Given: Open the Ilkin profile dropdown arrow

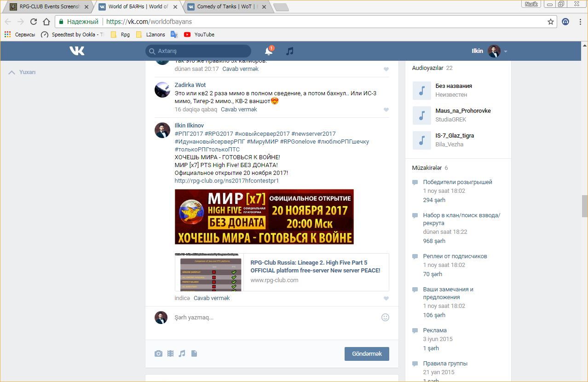Looking at the screenshot, I should [506, 52].
